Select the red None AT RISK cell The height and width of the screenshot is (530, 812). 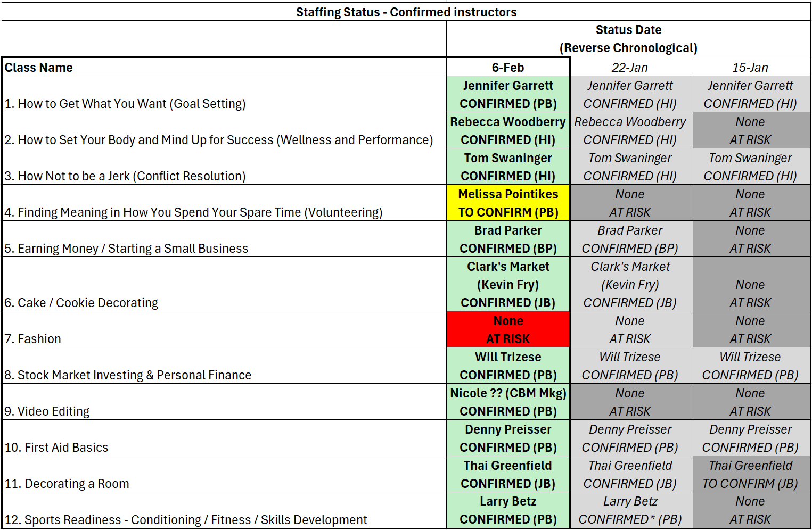click(508, 329)
